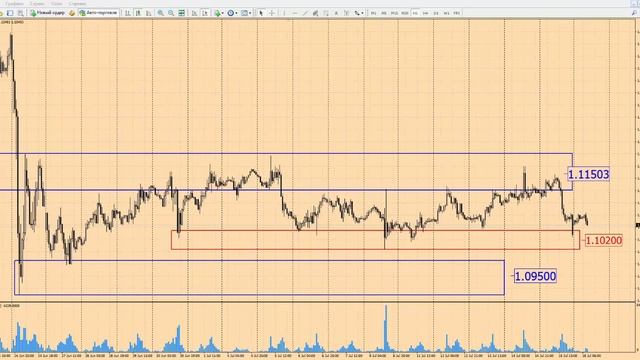The width and height of the screenshot is (640, 360).
Task: Expand the indicators dropdown arrow
Action: coord(223,13)
